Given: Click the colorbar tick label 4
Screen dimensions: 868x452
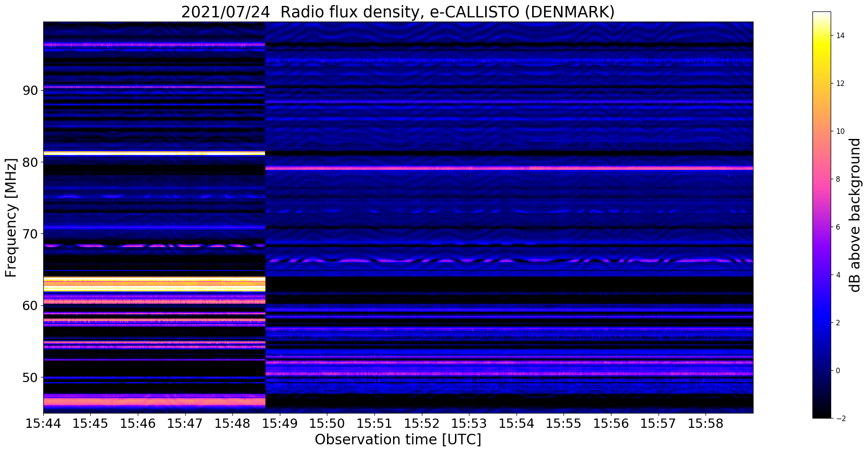Looking at the screenshot, I should pyautogui.click(x=838, y=275).
